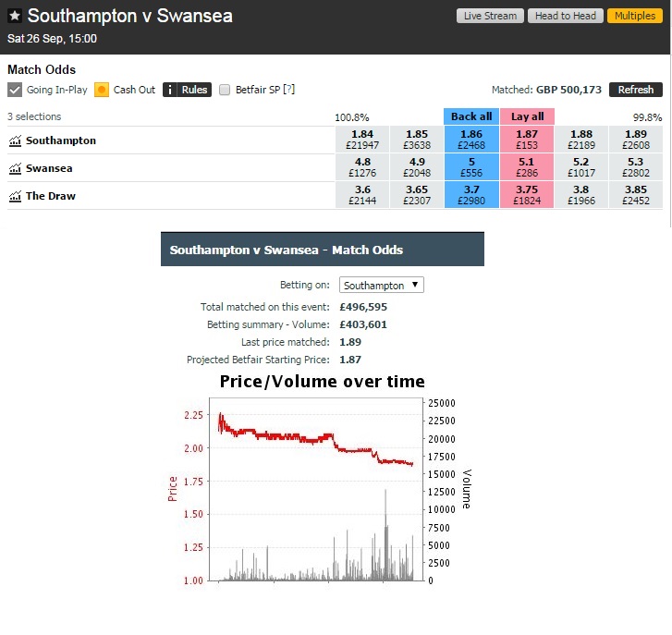
Task: Click the 100.8% back book percentage
Action: (x=352, y=117)
